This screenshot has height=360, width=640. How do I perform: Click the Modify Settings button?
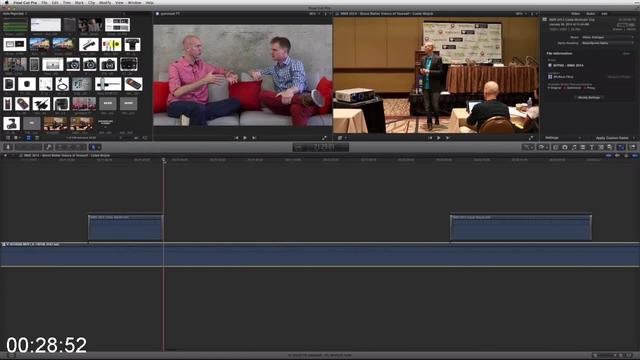[589, 98]
